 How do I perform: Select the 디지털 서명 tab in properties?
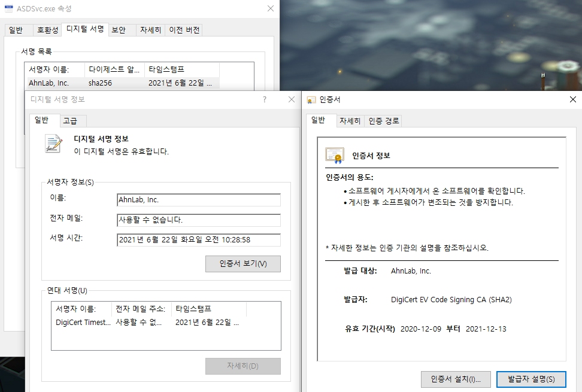[85, 29]
